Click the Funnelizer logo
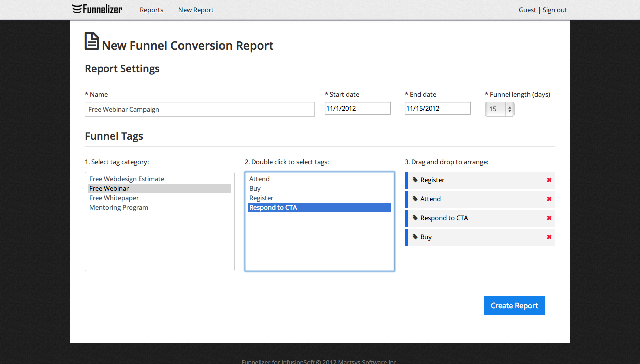 coord(97,9)
